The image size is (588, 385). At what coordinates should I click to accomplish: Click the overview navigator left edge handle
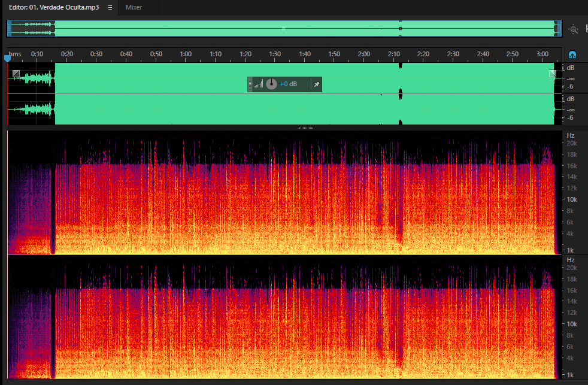pos(10,29)
